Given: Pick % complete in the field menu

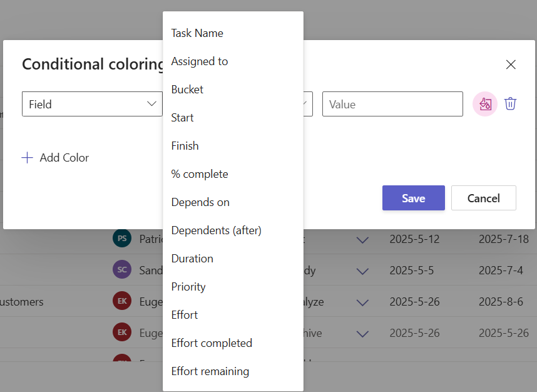Looking at the screenshot, I should click(200, 173).
